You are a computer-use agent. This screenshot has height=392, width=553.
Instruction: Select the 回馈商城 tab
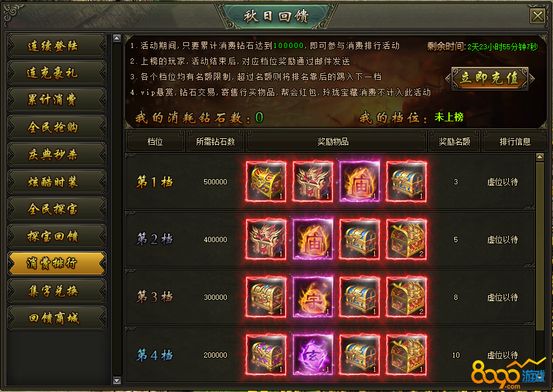[57, 318]
